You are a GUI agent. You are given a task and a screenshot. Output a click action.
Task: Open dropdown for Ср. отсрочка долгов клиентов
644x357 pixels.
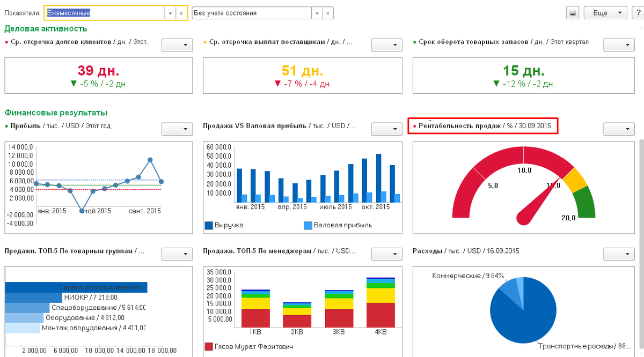click(177, 45)
